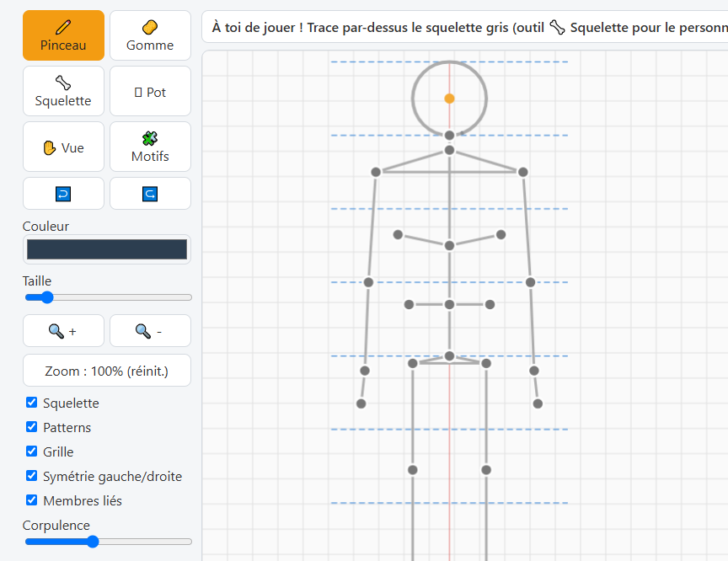Zoom out with the magnifier minus button
Image resolution: width=728 pixels, height=561 pixels.
coord(150,331)
